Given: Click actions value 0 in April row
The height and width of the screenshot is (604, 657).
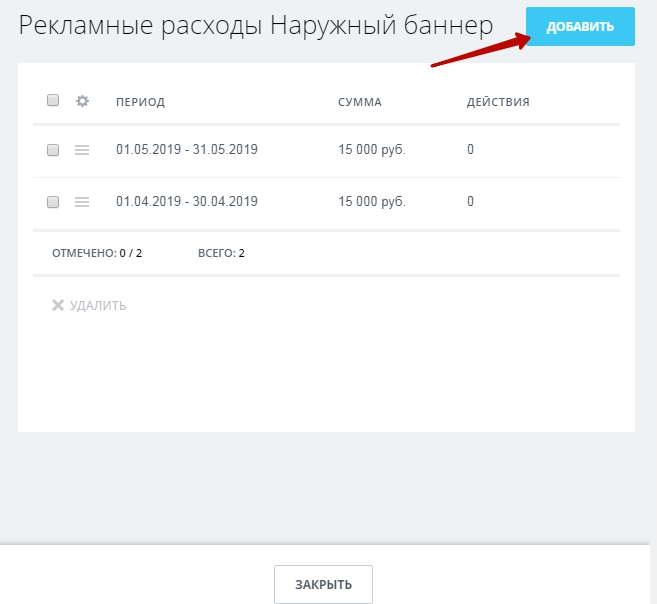Looking at the screenshot, I should click(470, 201).
